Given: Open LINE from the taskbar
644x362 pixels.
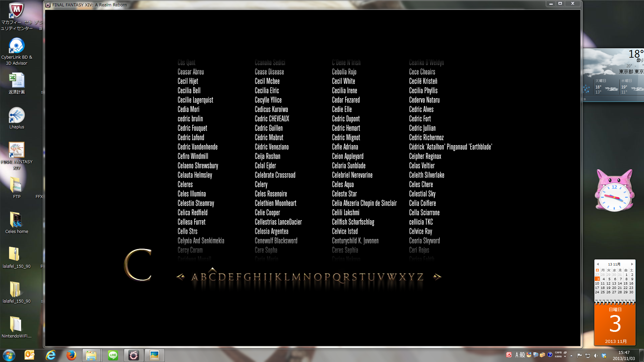Looking at the screenshot, I should point(113,355).
